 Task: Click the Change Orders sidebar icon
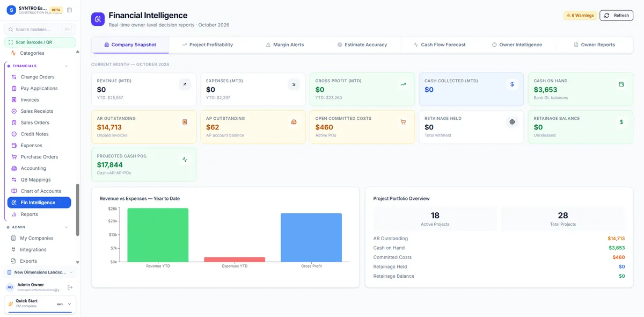click(x=14, y=77)
